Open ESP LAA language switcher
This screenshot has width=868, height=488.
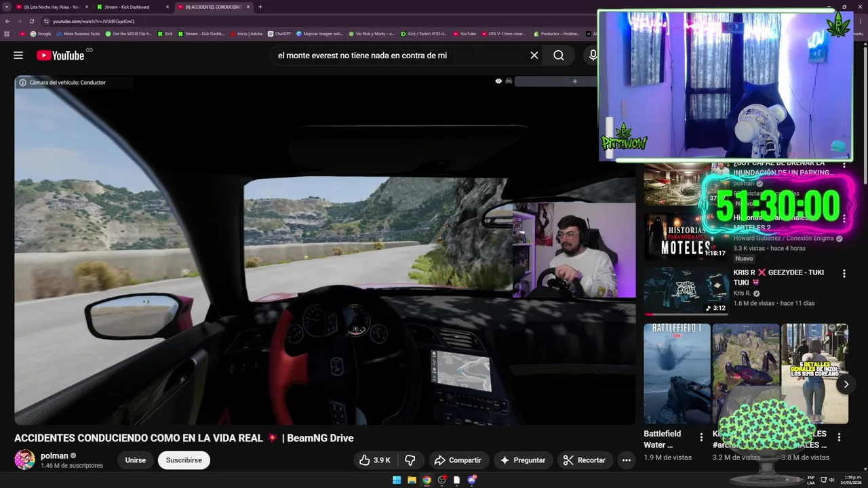tap(811, 480)
